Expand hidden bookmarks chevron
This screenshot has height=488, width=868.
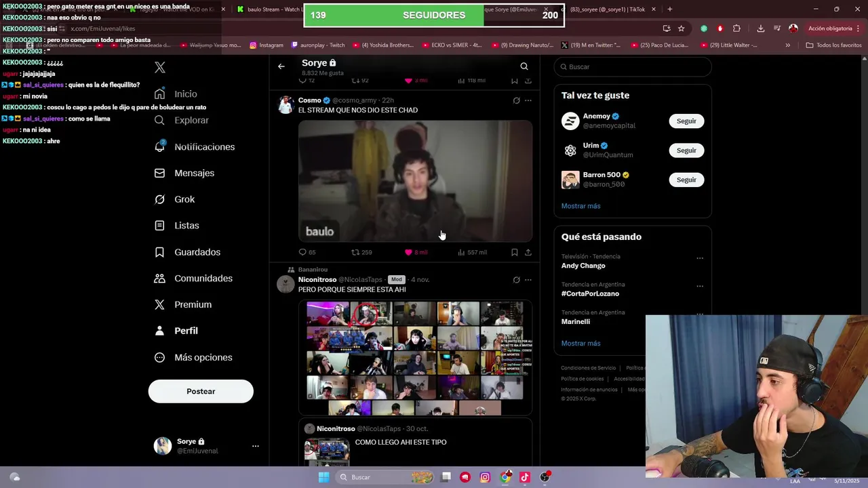click(x=787, y=45)
